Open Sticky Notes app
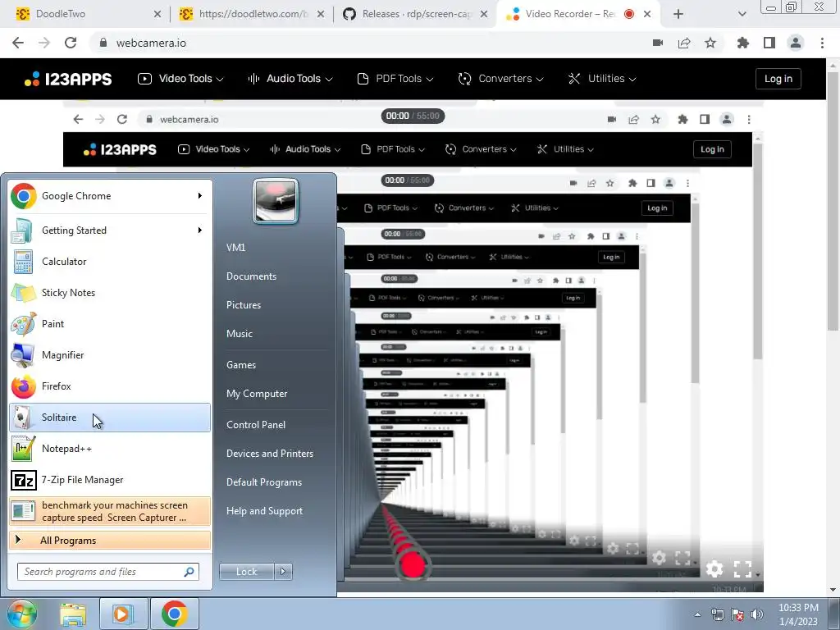The height and width of the screenshot is (630, 840). pos(110,293)
